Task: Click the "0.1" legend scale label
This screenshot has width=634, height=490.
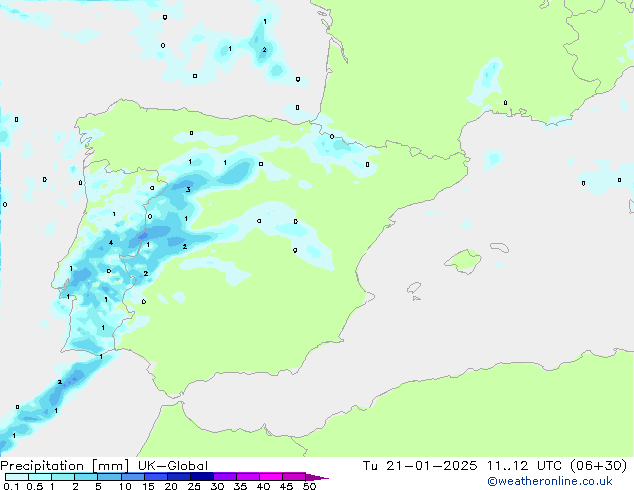Action: 11,486
